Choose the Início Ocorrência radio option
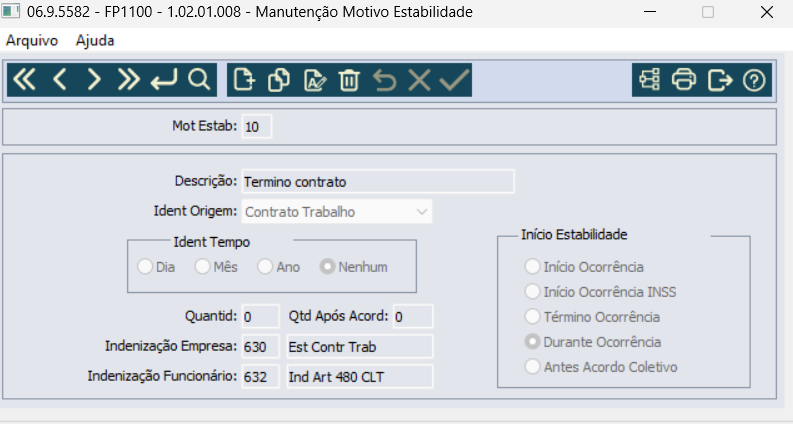Screen dimensions: 793x424 point(532,267)
